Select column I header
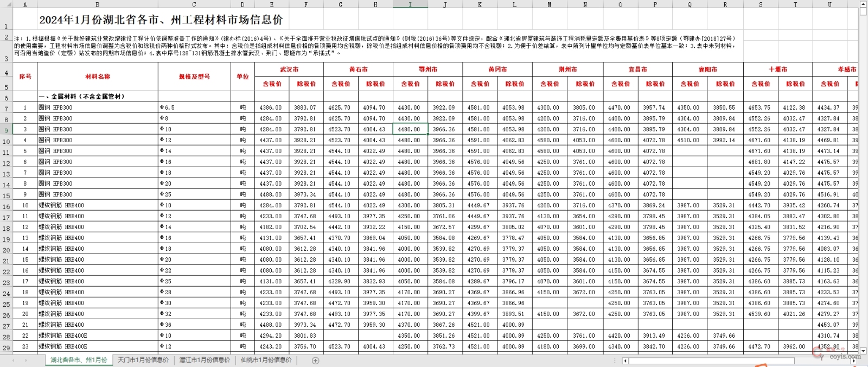The height and width of the screenshot is (367, 868). point(410,4)
